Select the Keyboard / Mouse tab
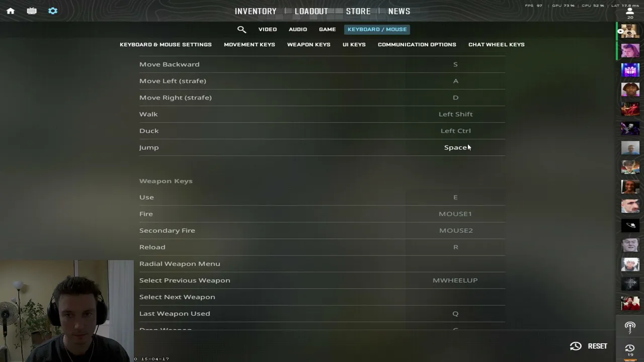Image resolution: width=644 pixels, height=362 pixels. [377, 29]
